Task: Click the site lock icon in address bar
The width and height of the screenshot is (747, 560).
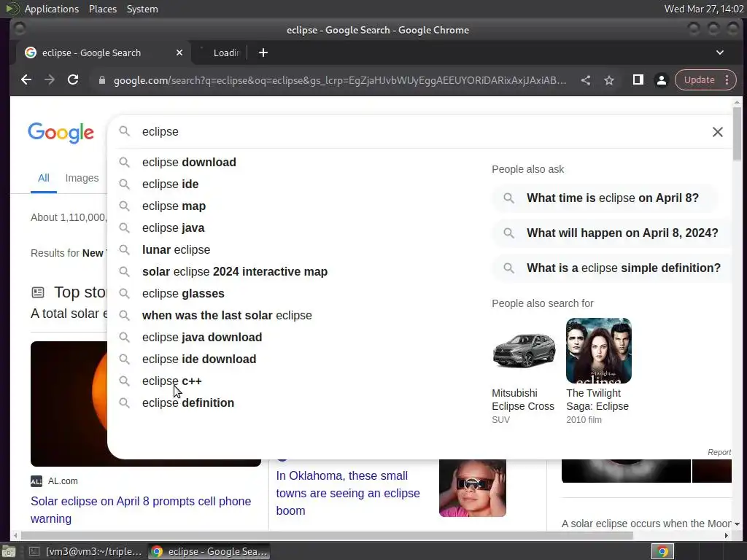Action: pyautogui.click(x=101, y=80)
